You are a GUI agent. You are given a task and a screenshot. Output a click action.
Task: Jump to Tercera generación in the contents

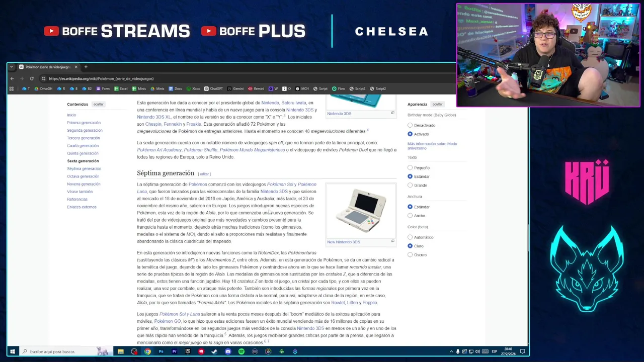click(x=83, y=138)
